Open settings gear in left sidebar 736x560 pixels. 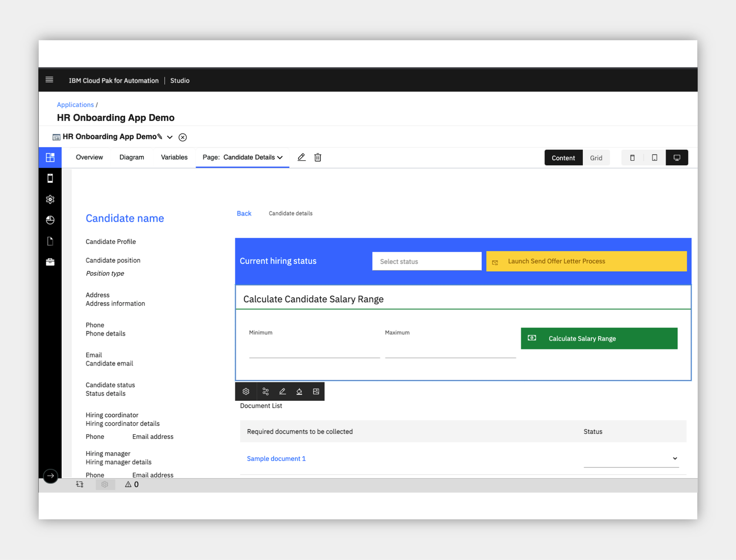tap(50, 199)
